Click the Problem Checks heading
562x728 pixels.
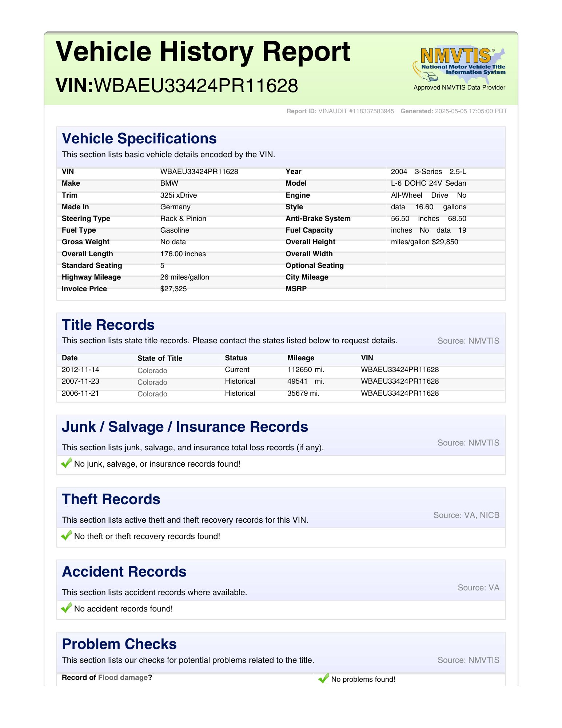119,644
